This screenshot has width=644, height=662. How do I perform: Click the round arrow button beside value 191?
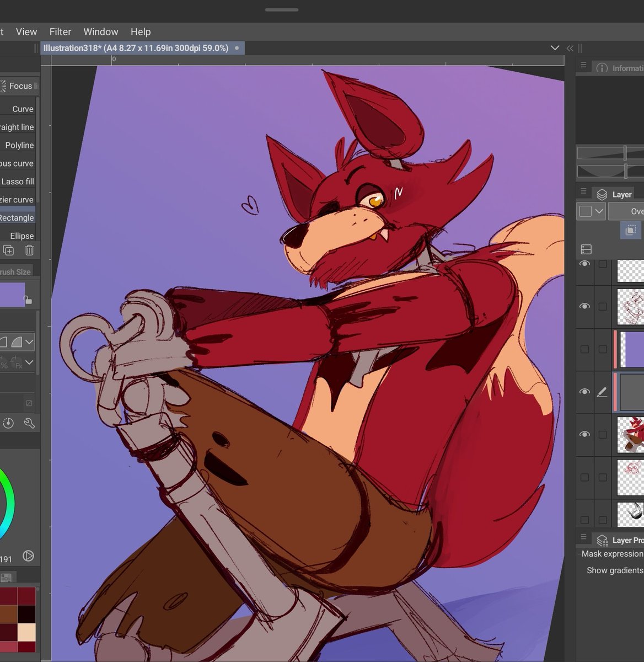28,556
